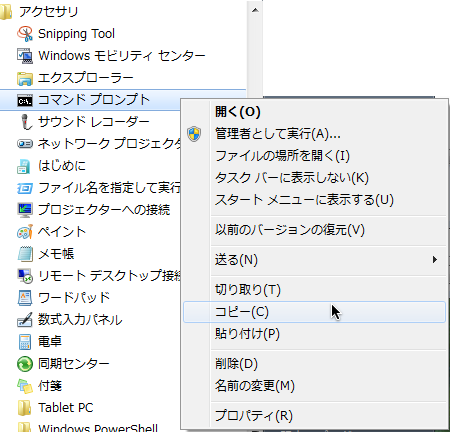Open はじめに text entry

(62, 166)
